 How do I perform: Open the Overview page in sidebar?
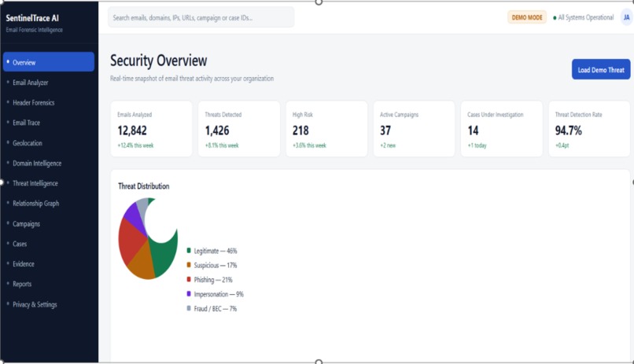49,62
